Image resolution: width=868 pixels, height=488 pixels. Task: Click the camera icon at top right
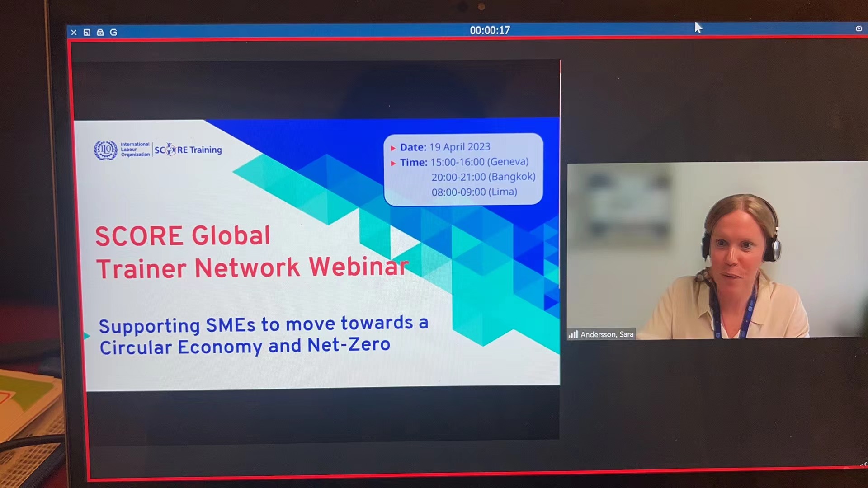(x=859, y=28)
